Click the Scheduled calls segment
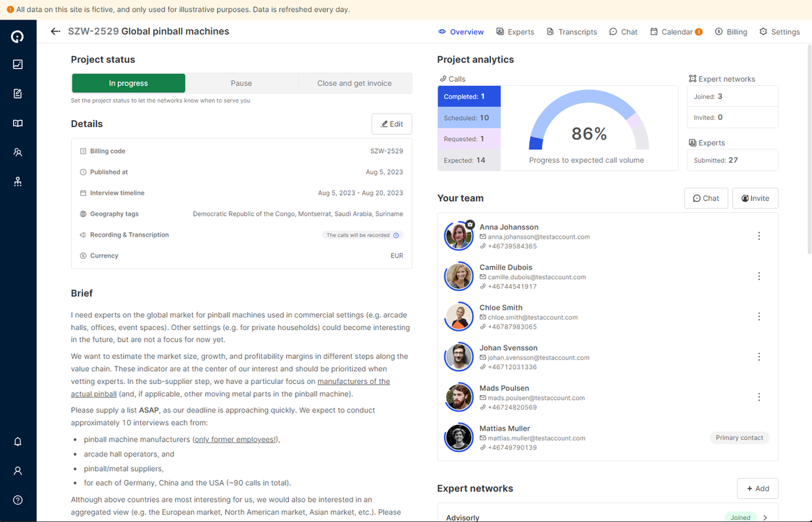Image resolution: width=812 pixels, height=522 pixels. [469, 117]
